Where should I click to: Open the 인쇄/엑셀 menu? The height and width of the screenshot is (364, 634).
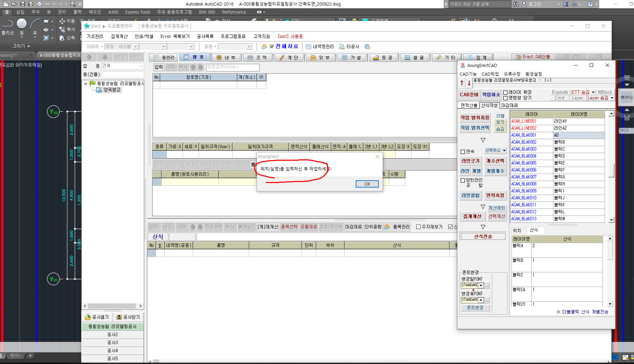(x=144, y=36)
